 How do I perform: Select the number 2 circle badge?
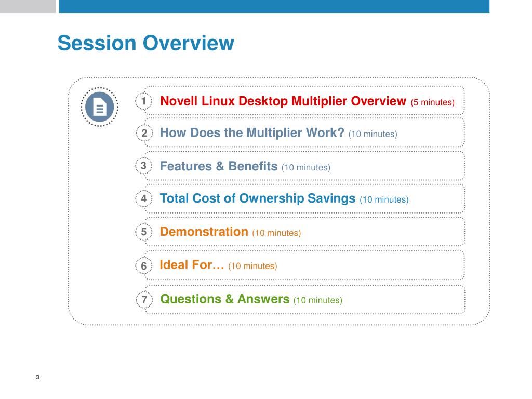(144, 133)
